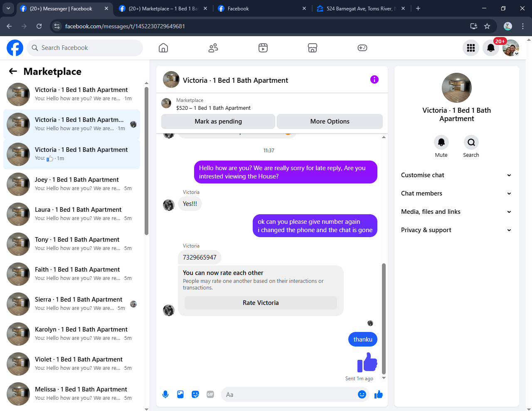Open the $520 – 1 Bed 1 Bath listing link

click(213, 108)
